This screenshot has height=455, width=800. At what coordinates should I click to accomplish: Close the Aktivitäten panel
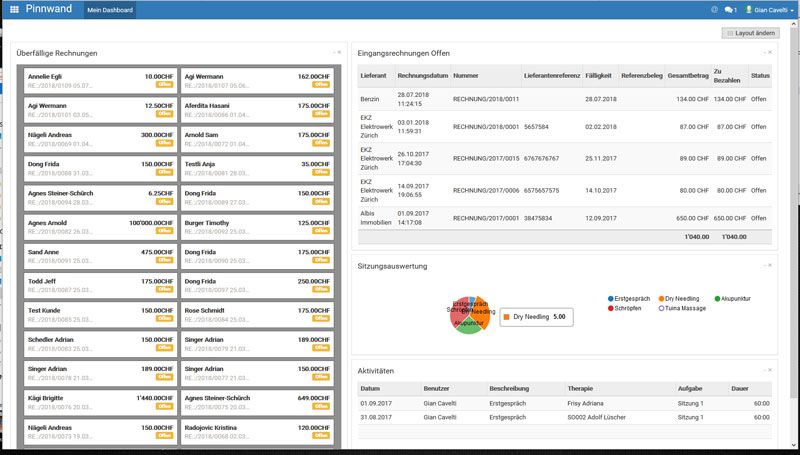770,370
